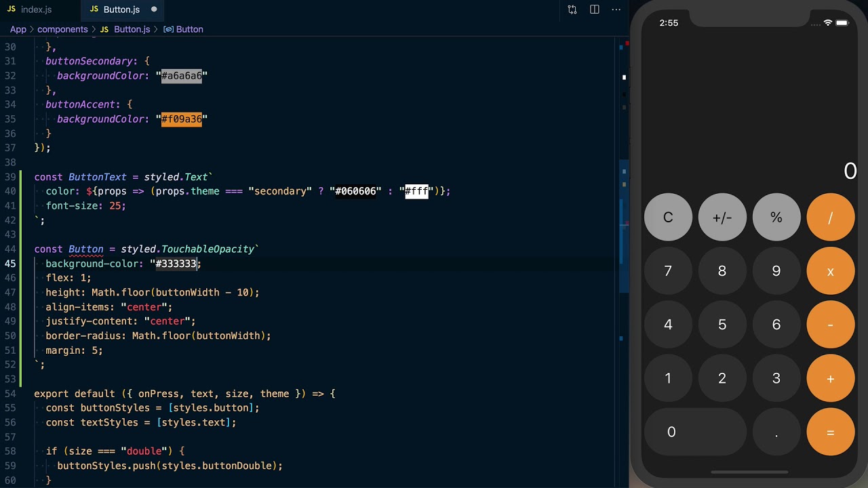Screen dimensions: 868x488
Task: Tap the 9 key
Action: [x=776, y=271]
